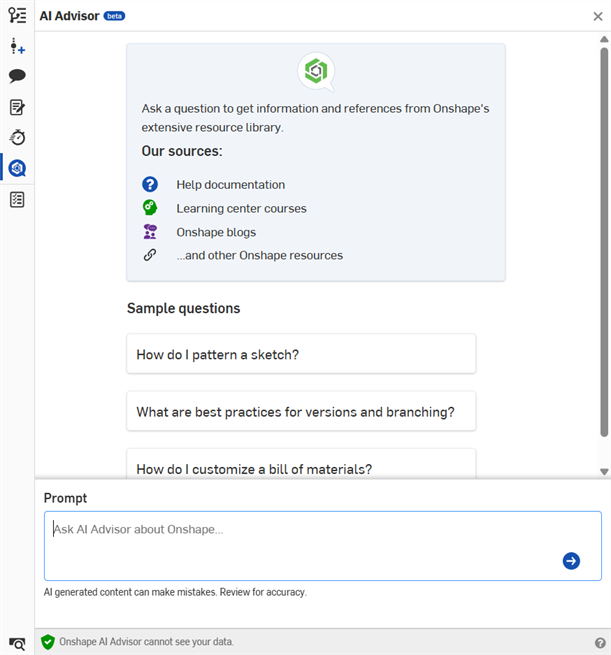Submit prompt with the blue arrow button
This screenshot has width=611, height=655.
571,561
